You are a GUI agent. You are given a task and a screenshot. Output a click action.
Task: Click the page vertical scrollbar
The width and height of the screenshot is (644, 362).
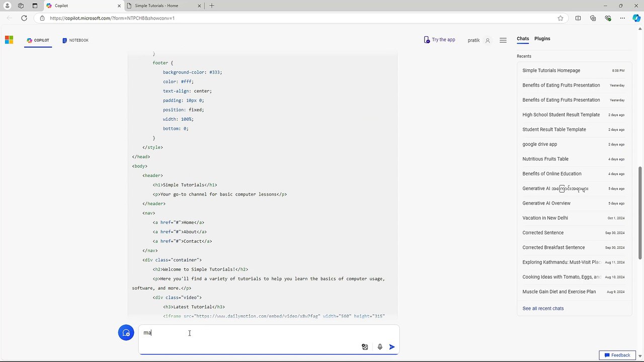pos(640,213)
